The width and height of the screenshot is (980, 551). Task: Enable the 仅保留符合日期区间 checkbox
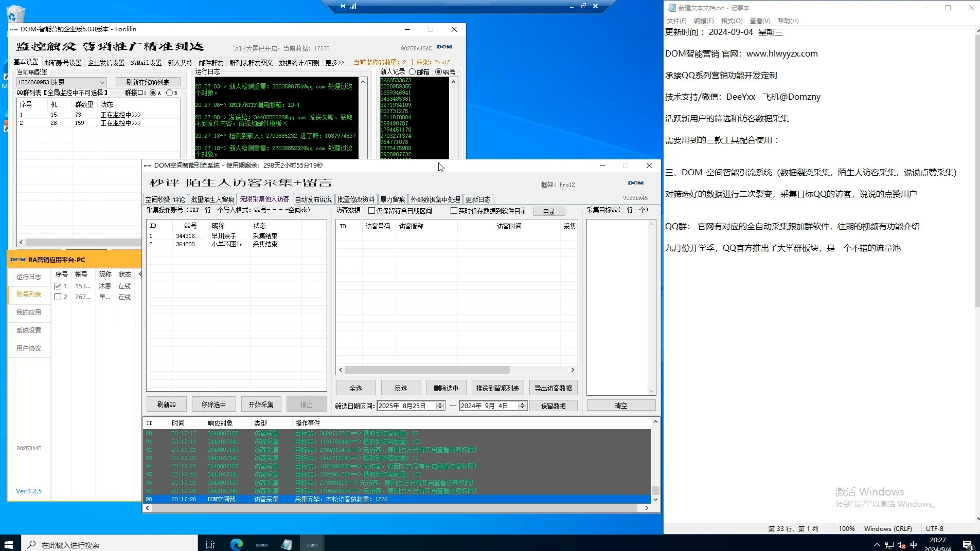[x=371, y=211]
